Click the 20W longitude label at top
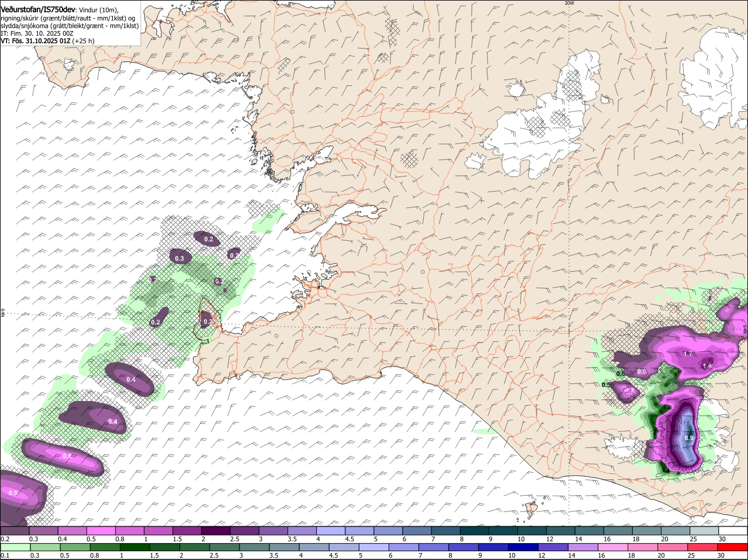This screenshot has height=560, width=748. pyautogui.click(x=569, y=3)
